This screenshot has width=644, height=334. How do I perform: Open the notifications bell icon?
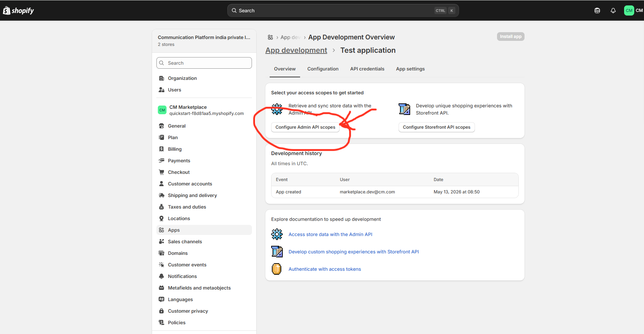613,10
